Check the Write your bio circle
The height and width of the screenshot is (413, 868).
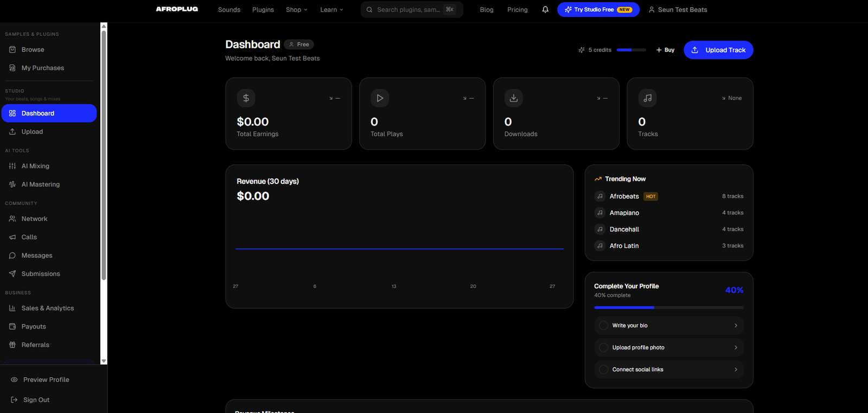tap(603, 326)
